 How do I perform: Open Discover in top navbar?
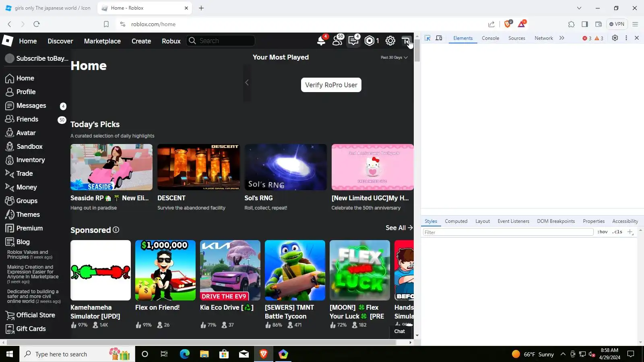60,41
